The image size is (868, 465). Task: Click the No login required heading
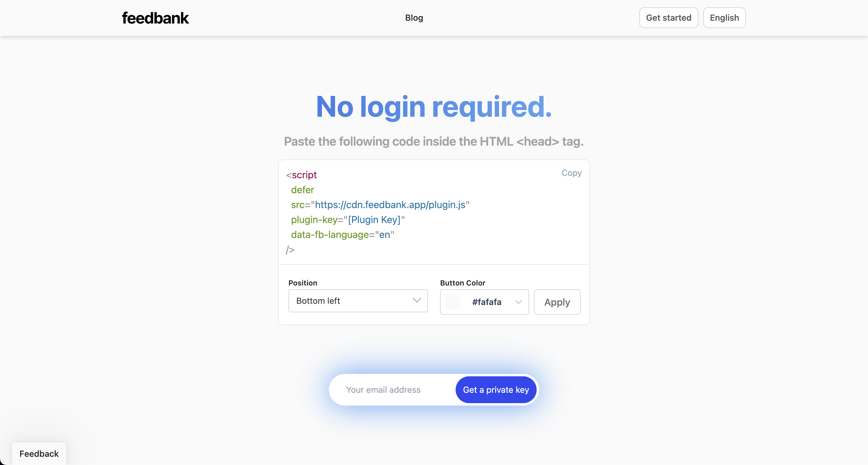(x=434, y=107)
